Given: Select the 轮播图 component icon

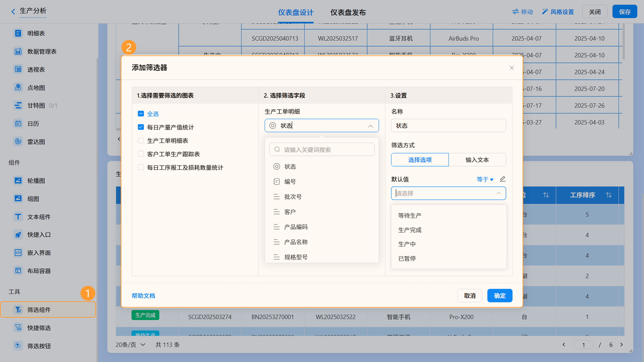Looking at the screenshot, I should [x=18, y=180].
